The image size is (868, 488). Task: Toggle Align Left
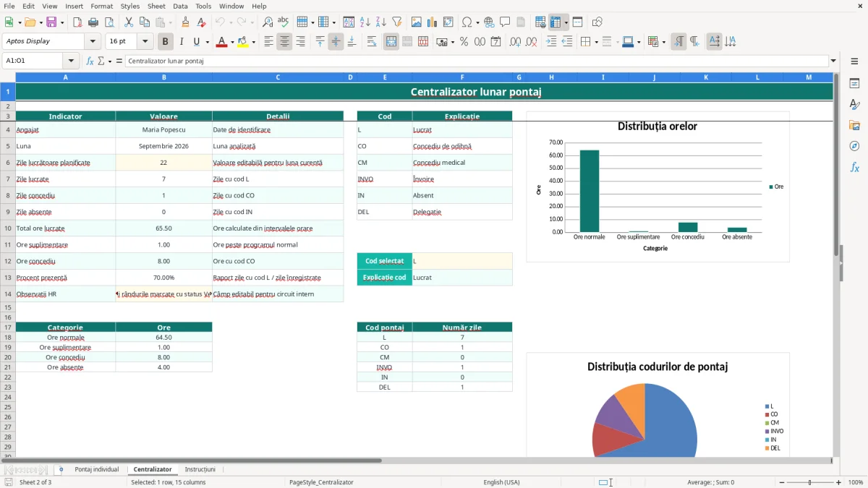268,42
